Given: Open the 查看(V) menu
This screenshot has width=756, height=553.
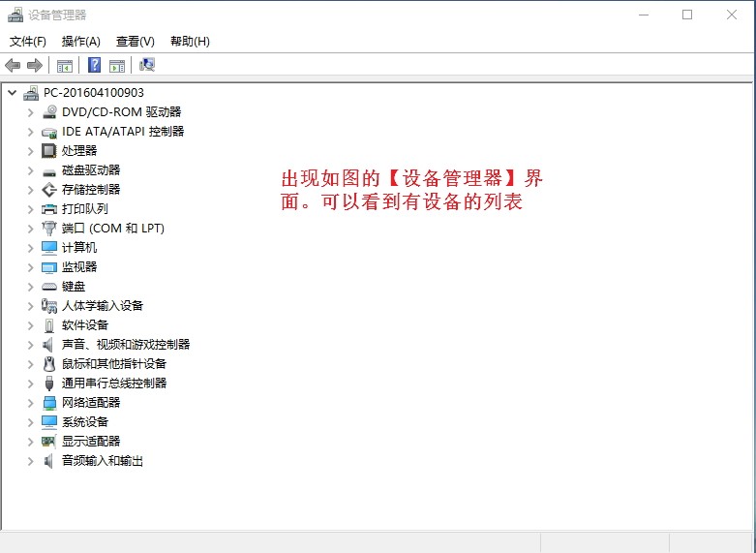Looking at the screenshot, I should [x=135, y=41].
